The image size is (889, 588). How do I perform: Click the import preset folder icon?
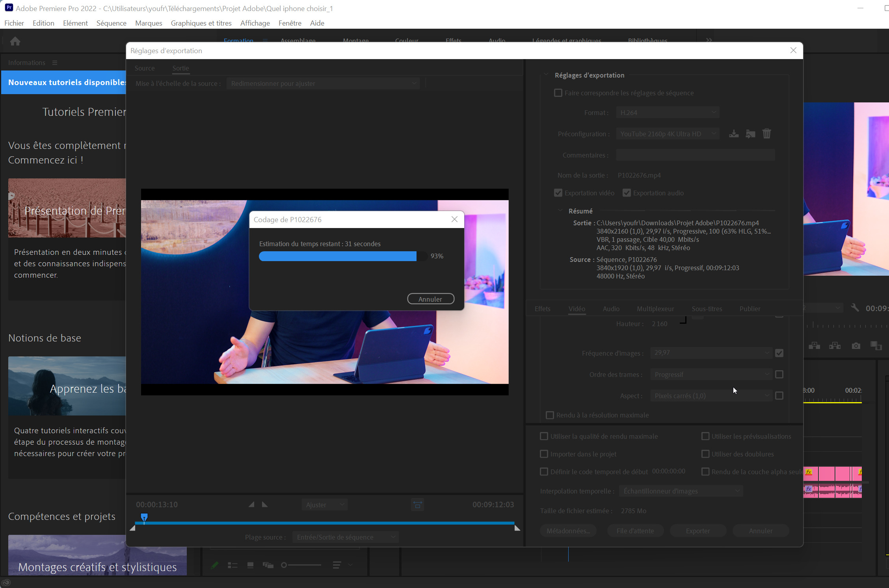coord(750,134)
